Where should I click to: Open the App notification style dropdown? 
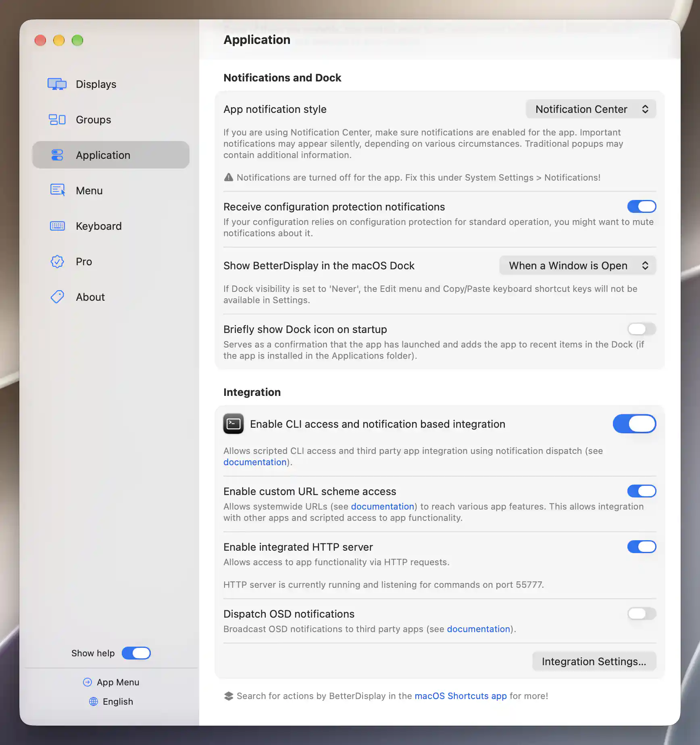[x=591, y=109]
